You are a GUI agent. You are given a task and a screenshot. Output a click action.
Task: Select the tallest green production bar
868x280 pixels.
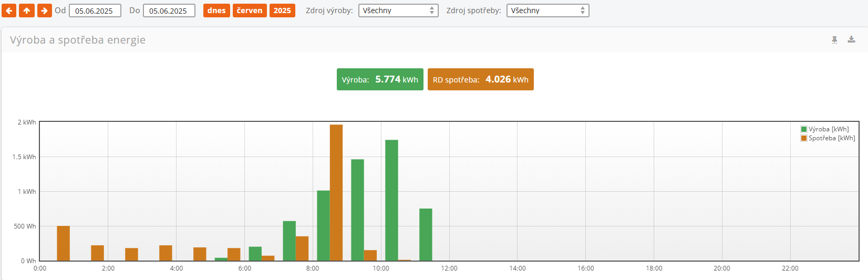click(391, 200)
